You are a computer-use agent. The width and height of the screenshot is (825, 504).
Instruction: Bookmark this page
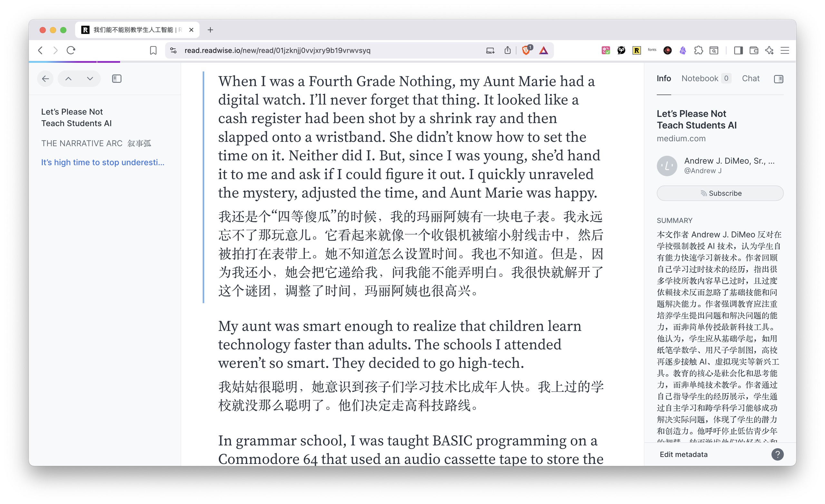153,50
